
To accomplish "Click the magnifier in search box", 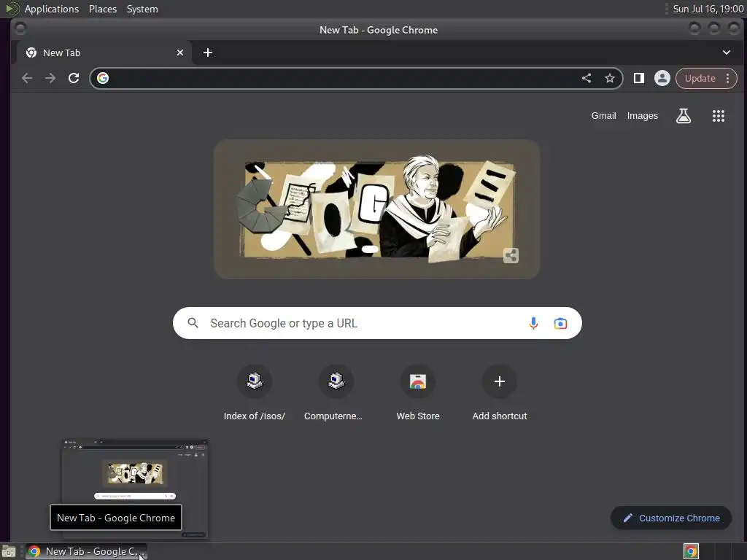I will pyautogui.click(x=193, y=323).
